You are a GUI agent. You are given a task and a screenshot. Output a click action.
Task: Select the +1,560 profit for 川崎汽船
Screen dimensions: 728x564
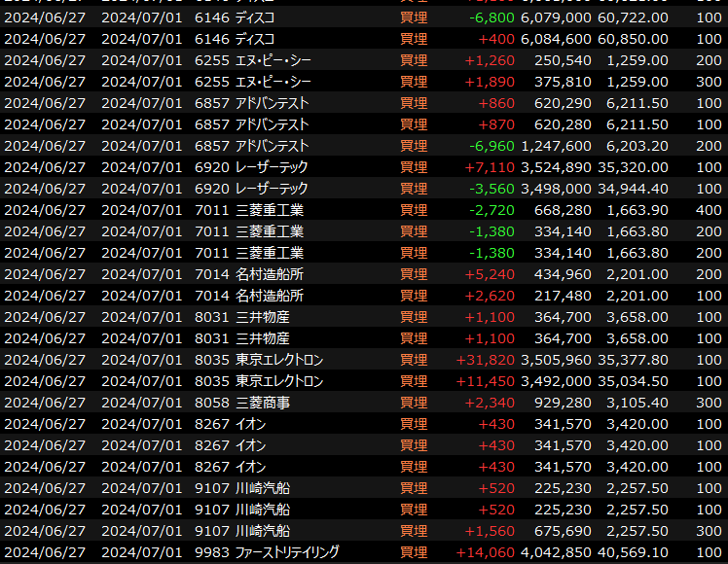pos(490,531)
